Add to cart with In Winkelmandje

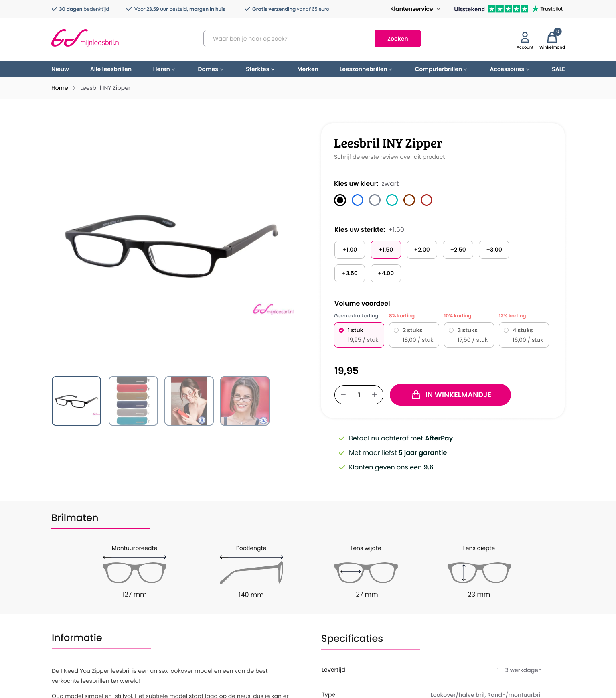pos(450,395)
